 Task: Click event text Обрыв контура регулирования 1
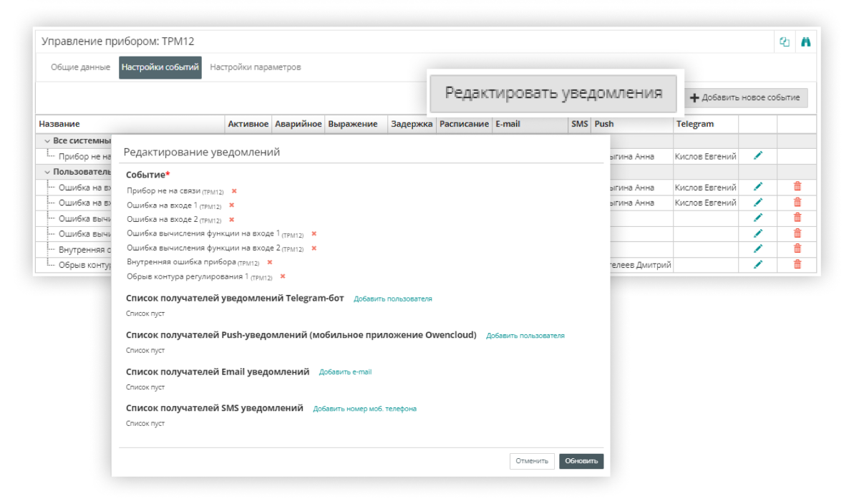(188, 276)
